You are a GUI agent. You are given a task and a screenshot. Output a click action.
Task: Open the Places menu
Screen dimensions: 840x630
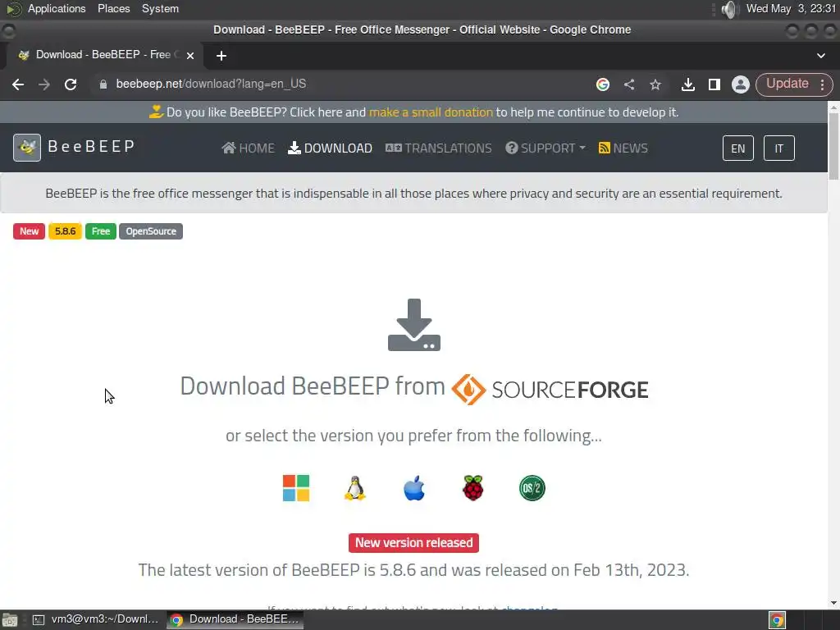click(x=113, y=8)
